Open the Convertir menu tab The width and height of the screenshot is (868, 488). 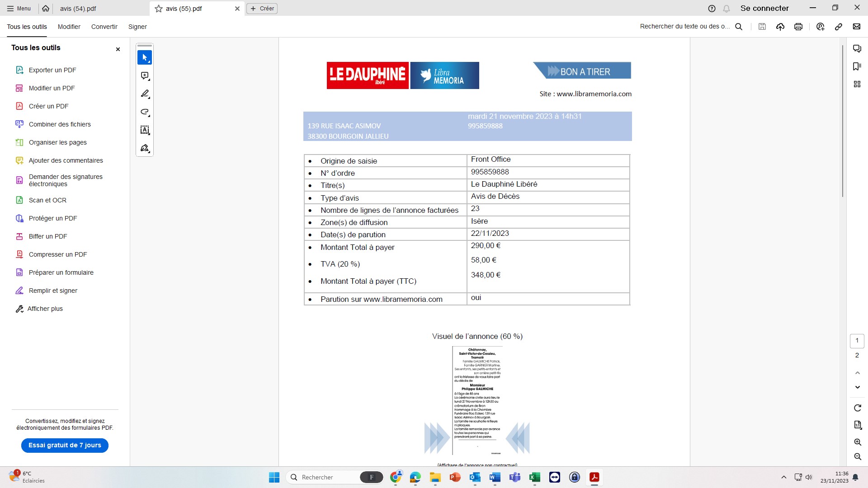point(104,27)
